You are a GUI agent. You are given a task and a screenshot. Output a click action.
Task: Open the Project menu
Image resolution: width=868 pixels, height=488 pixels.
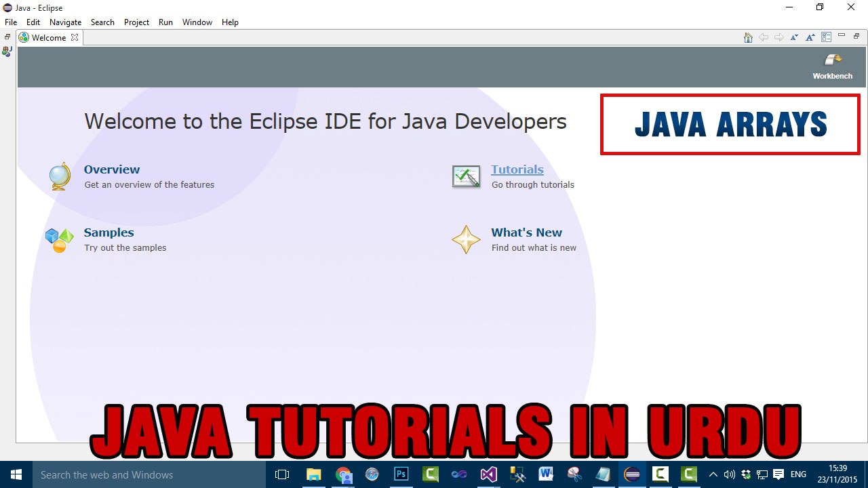coord(136,22)
